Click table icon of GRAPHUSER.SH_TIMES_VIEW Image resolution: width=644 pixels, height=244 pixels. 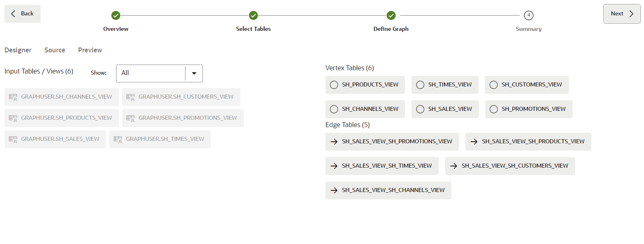pyautogui.click(x=118, y=139)
